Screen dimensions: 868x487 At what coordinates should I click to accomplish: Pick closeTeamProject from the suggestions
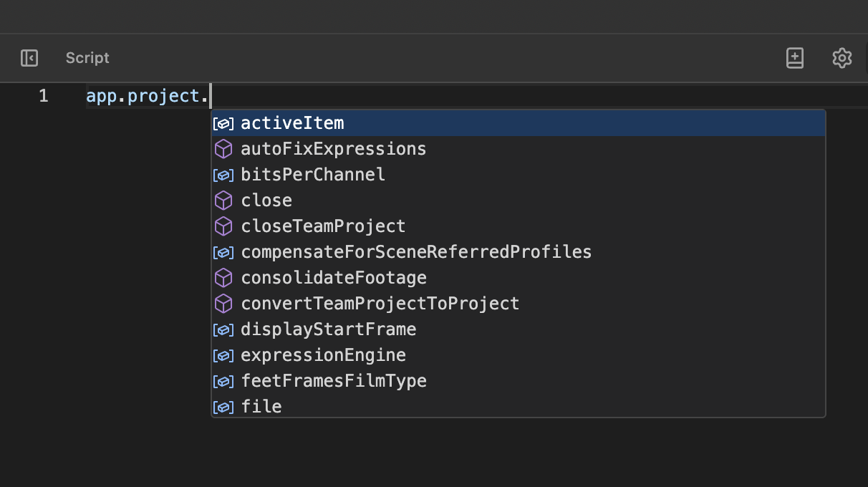point(323,226)
